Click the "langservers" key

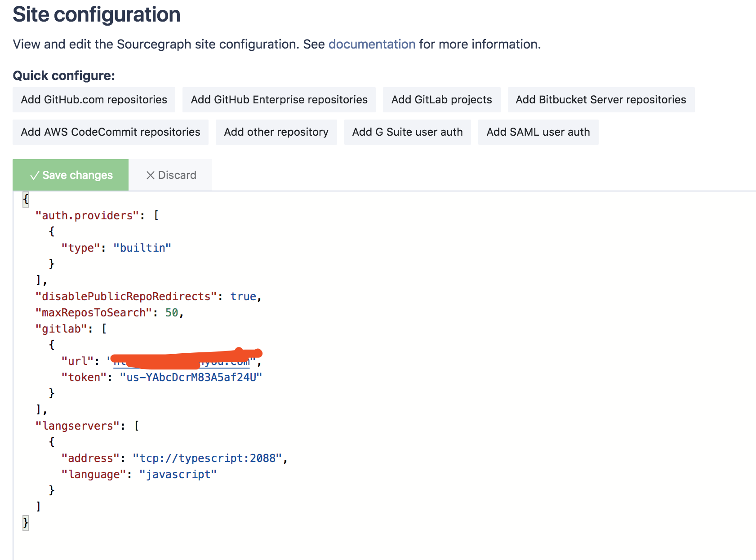point(77,426)
